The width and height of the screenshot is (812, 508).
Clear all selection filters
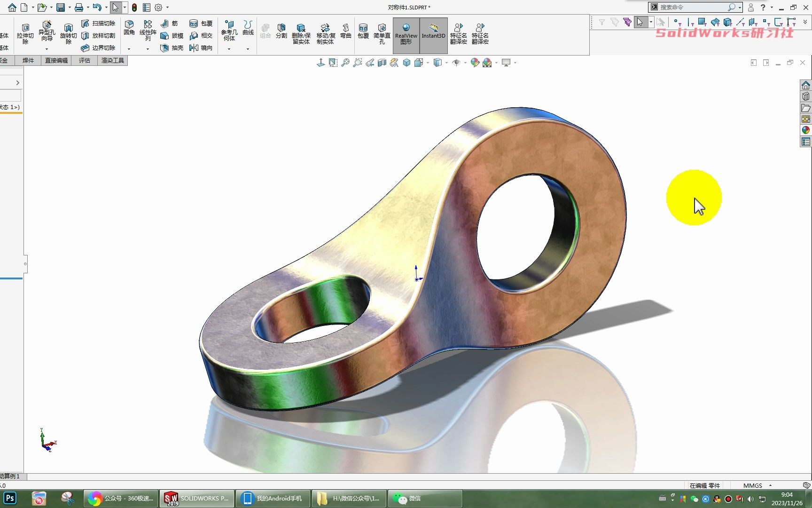click(x=615, y=22)
